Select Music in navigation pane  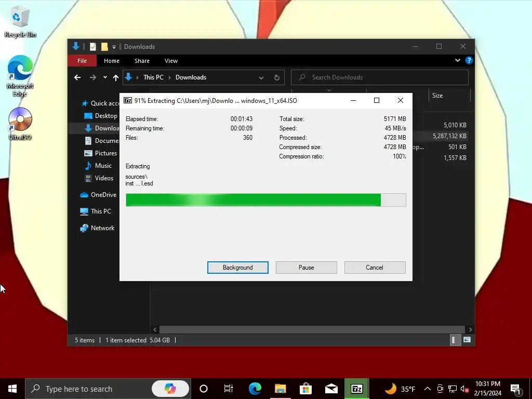pyautogui.click(x=98, y=166)
